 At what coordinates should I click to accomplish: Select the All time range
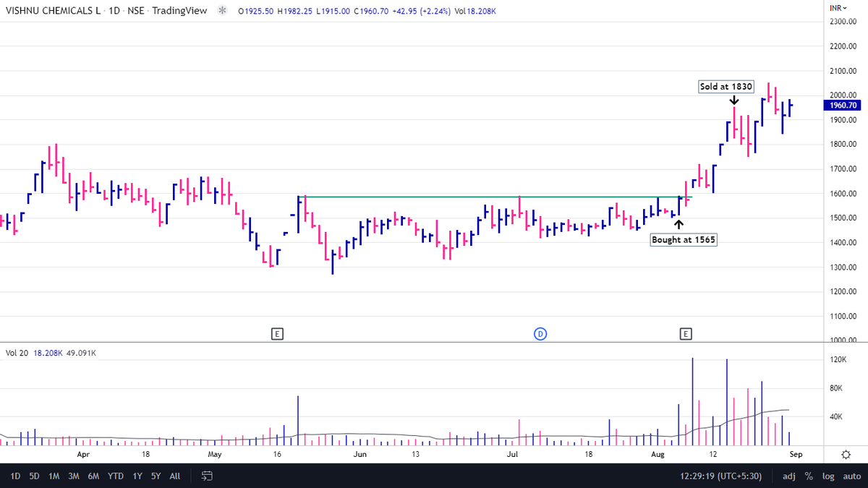tap(175, 476)
